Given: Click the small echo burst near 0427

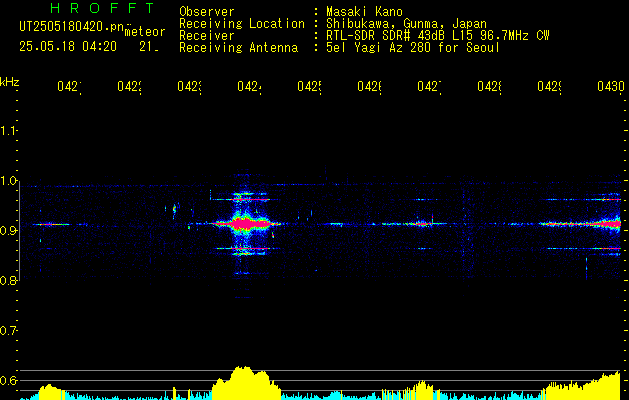Looking at the screenshot, I should click(422, 223).
